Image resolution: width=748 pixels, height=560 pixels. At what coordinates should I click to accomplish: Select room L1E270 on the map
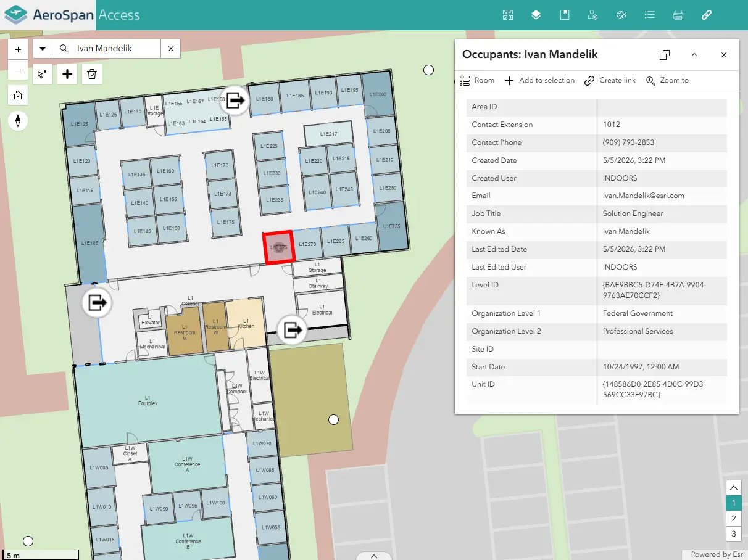pos(307,244)
